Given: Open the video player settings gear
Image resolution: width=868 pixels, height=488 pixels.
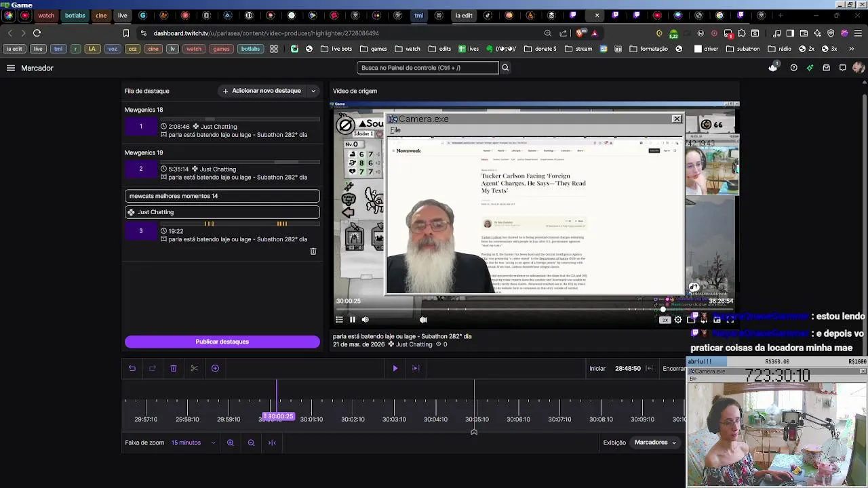Looking at the screenshot, I should pos(678,320).
